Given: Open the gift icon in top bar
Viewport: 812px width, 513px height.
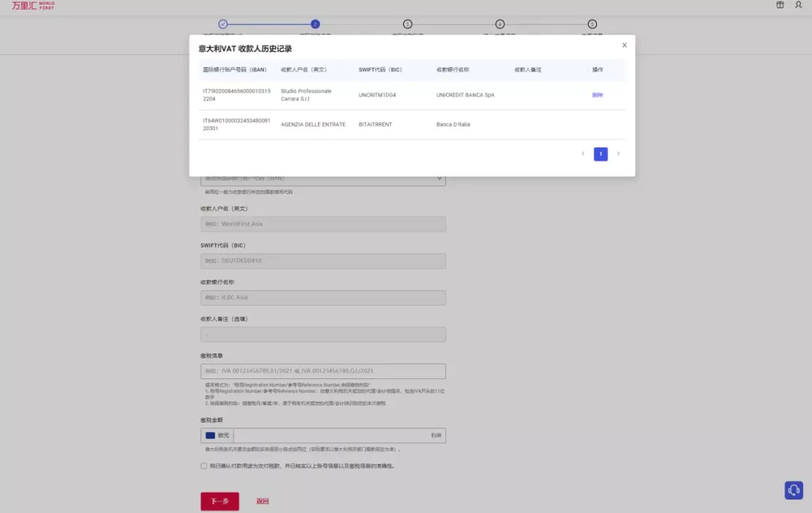Looking at the screenshot, I should (x=780, y=5).
